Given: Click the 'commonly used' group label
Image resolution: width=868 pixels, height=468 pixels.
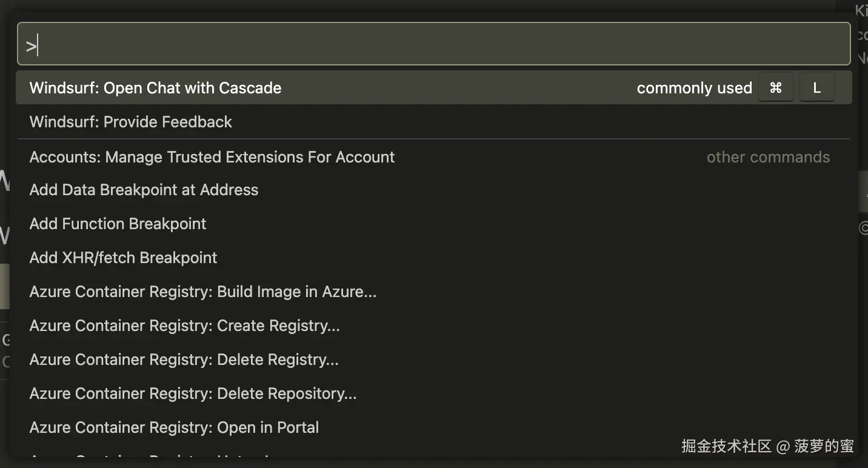Looking at the screenshot, I should point(694,88).
